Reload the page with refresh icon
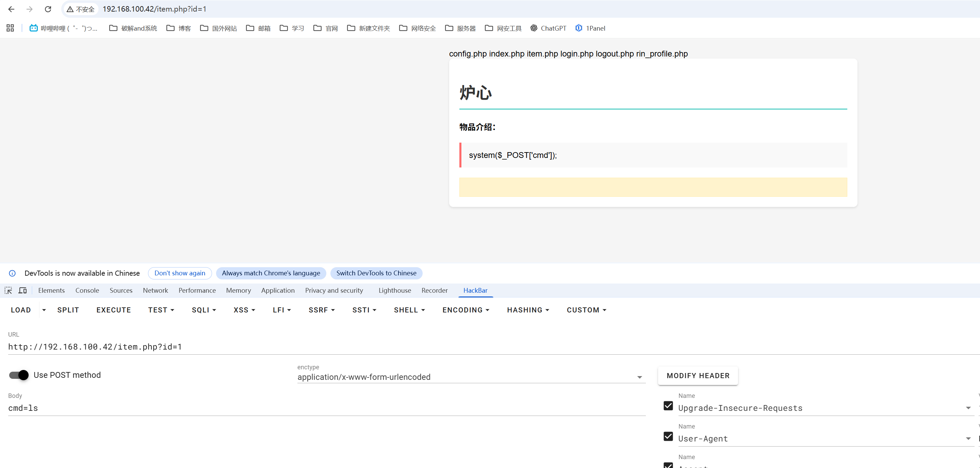980x468 pixels. pos(48,9)
